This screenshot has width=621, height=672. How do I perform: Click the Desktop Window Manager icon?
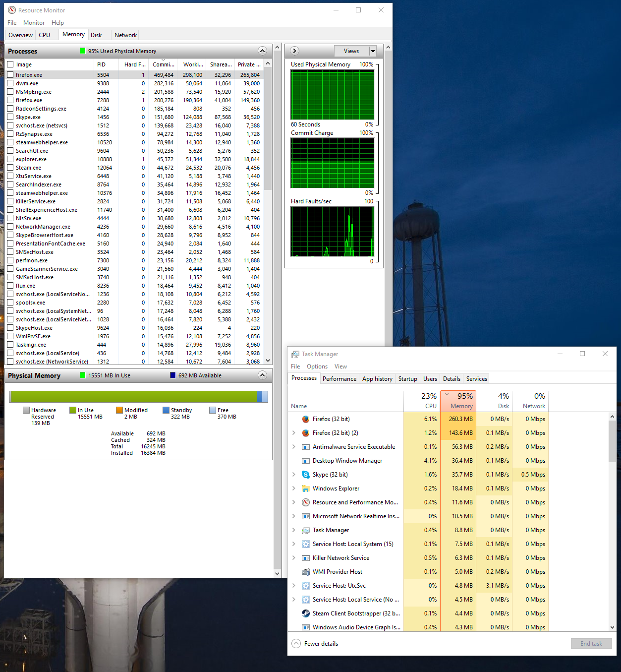pyautogui.click(x=306, y=461)
